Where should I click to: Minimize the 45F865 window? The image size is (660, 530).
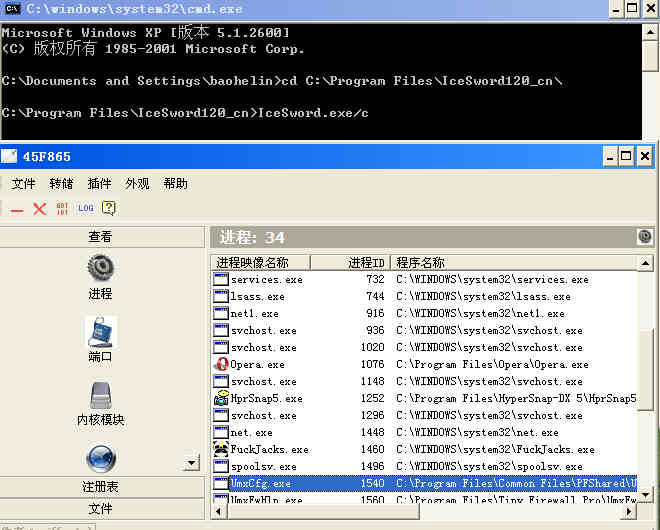[609, 157]
